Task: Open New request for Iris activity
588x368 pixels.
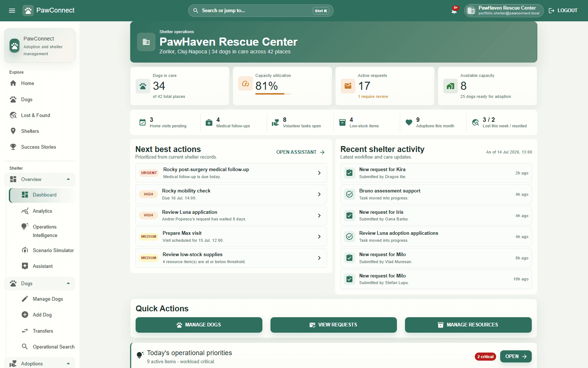Action: tap(436, 216)
